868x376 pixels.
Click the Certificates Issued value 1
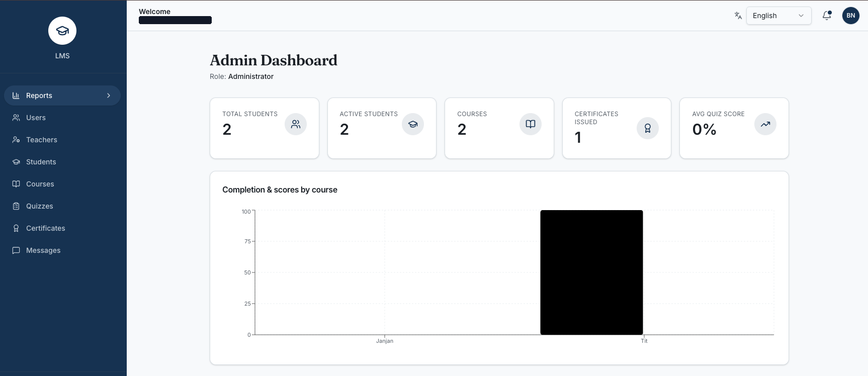pyautogui.click(x=578, y=138)
